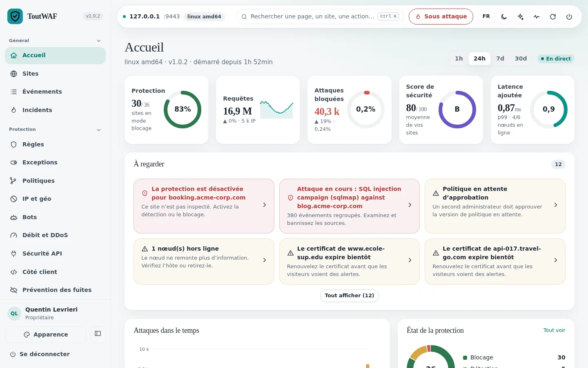Click the Règles shield icon
588x368 pixels.
pos(13,144)
